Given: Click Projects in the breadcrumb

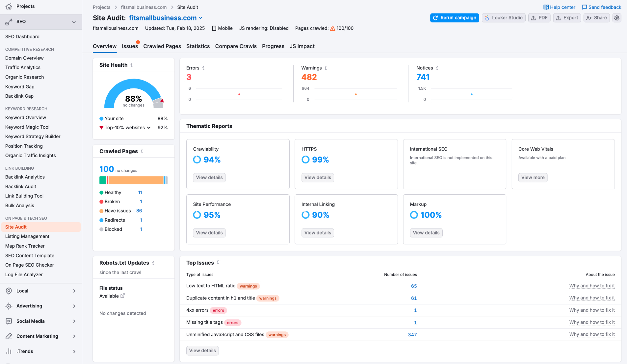Looking at the screenshot, I should tap(101, 7).
